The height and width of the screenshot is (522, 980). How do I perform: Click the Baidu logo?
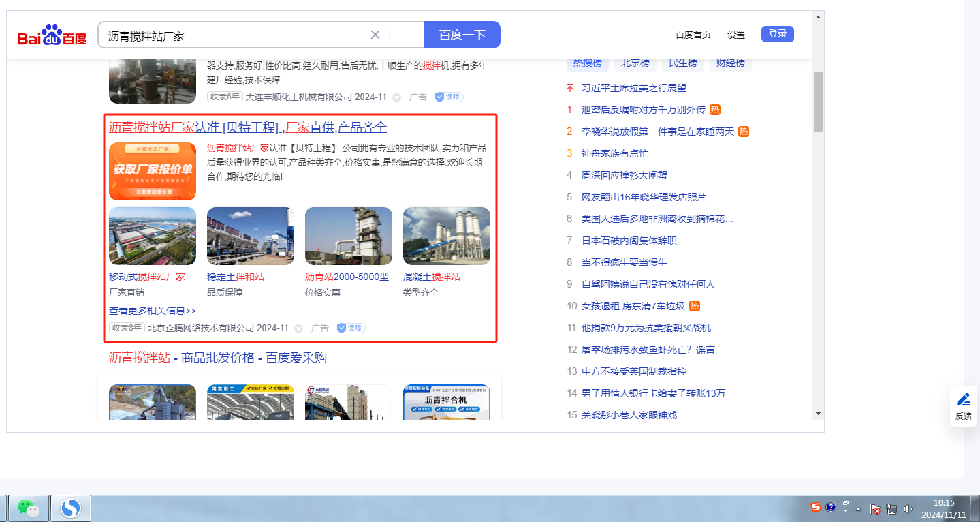point(52,35)
